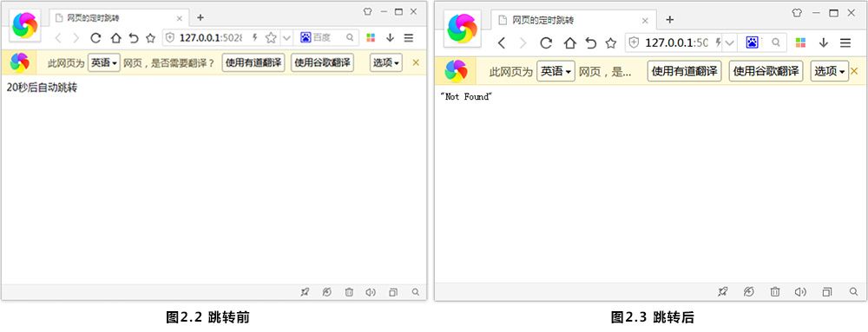Reload the page in right browser window
This screenshot has width=868, height=332.
point(546,42)
